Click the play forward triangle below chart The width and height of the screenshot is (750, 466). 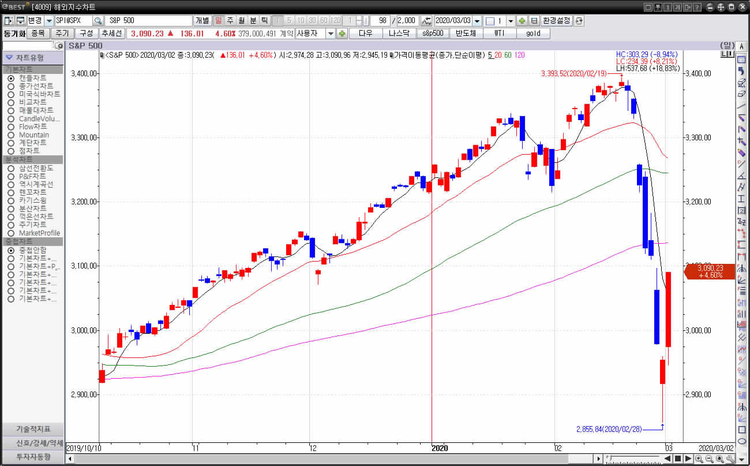coord(688,459)
